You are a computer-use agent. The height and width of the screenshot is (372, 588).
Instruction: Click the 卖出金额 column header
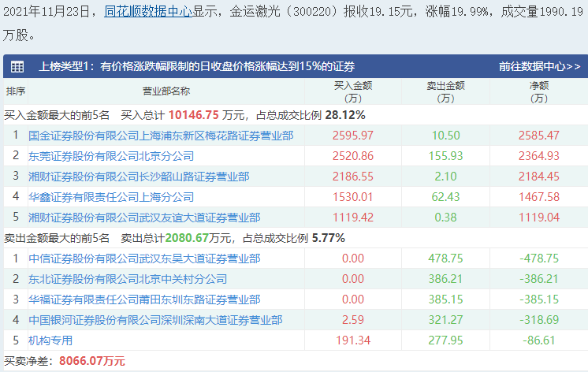(x=446, y=91)
